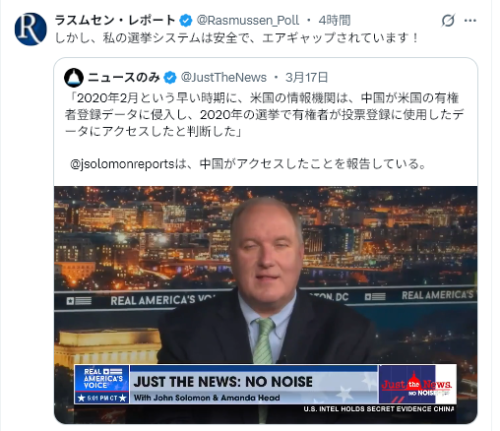
Task: Click the Real America's Voice logo overlay
Action: coord(102,384)
